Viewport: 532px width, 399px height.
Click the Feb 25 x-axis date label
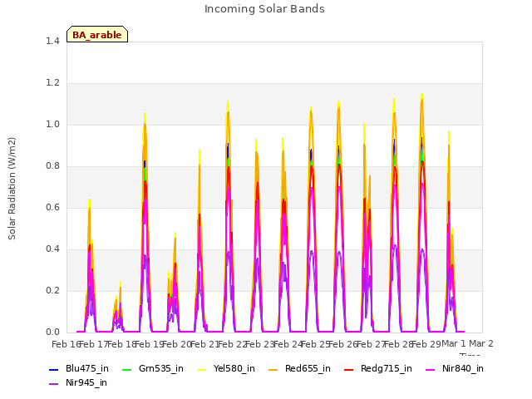point(315,344)
